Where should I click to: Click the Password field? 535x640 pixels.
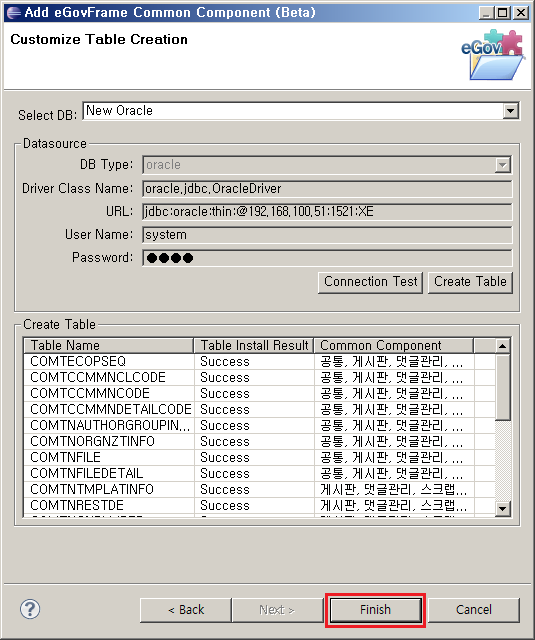(x=327, y=258)
